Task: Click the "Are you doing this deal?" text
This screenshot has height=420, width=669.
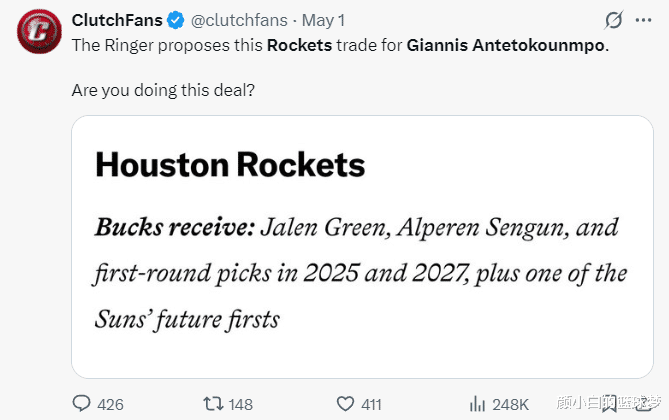Action: point(164,90)
